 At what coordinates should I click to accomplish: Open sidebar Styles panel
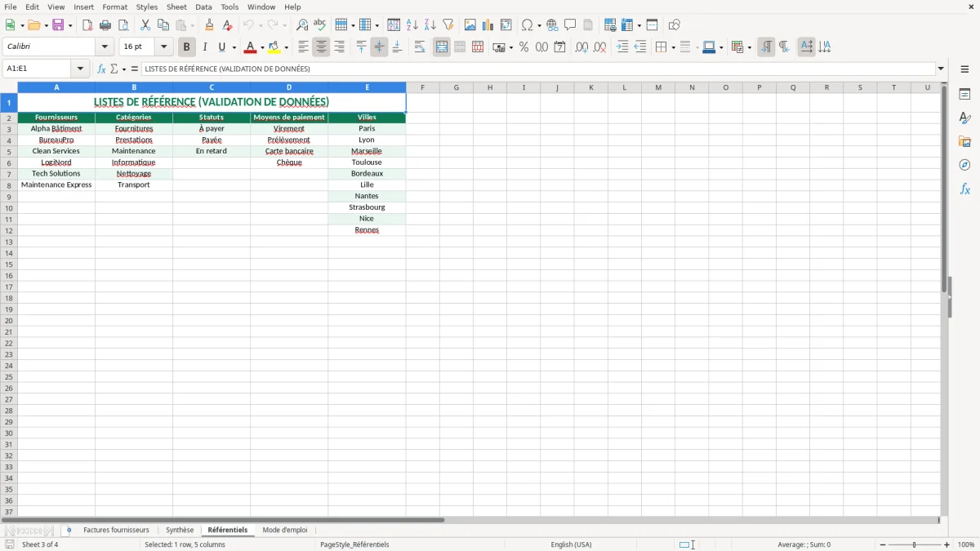964,118
